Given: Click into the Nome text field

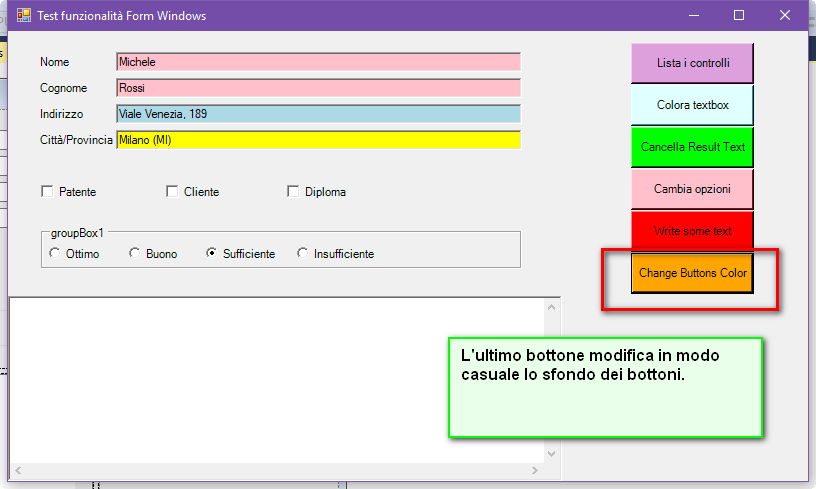Looking at the screenshot, I should click(318, 62).
